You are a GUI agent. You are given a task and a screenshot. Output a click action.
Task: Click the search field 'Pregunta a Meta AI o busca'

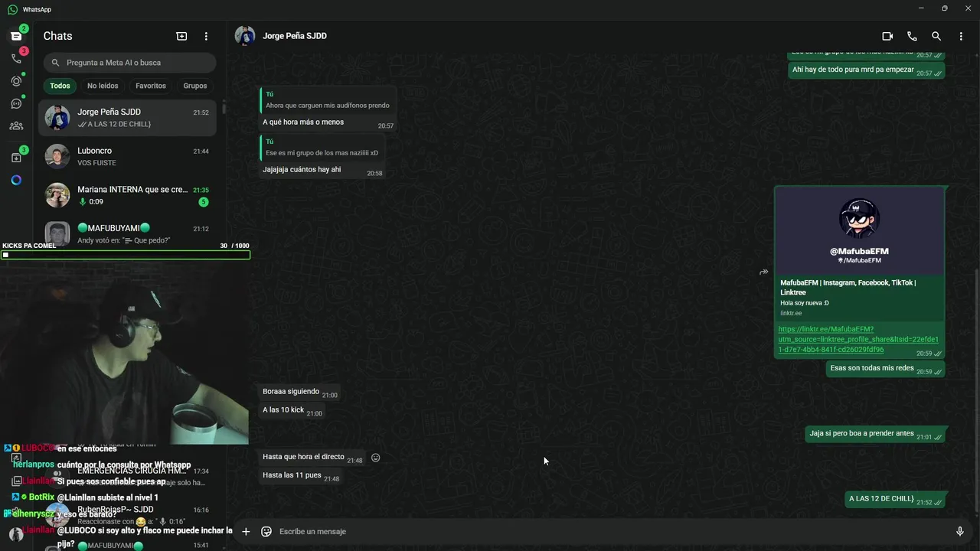[x=130, y=63]
